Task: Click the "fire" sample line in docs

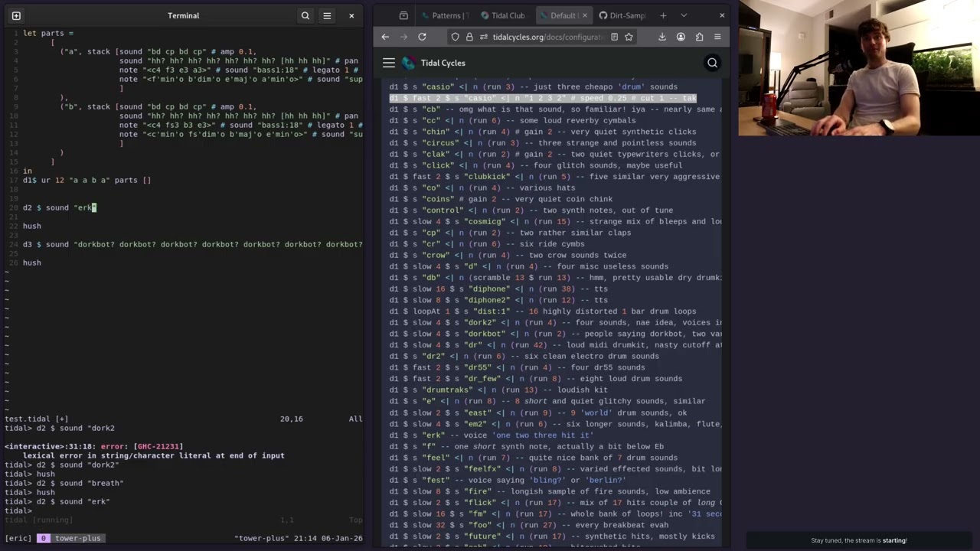Action: click(x=550, y=491)
